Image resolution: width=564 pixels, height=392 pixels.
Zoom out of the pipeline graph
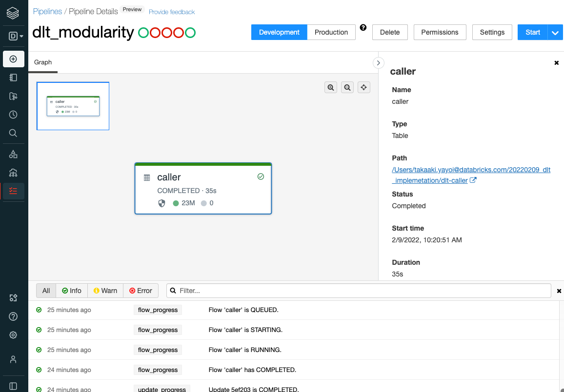(347, 87)
